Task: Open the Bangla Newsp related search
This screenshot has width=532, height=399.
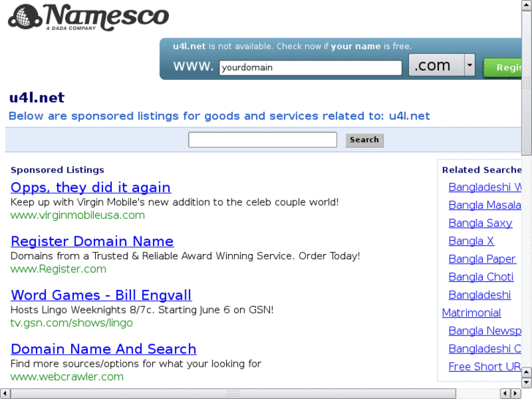Action: tap(485, 331)
